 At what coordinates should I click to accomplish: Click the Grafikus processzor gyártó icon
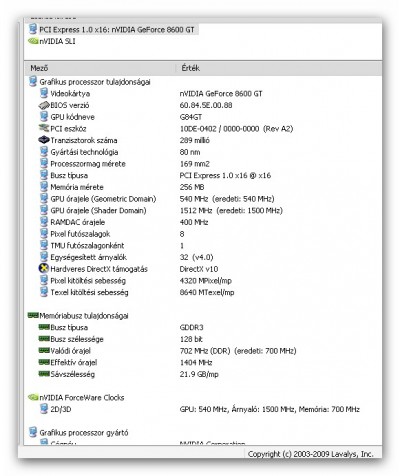[33, 432]
